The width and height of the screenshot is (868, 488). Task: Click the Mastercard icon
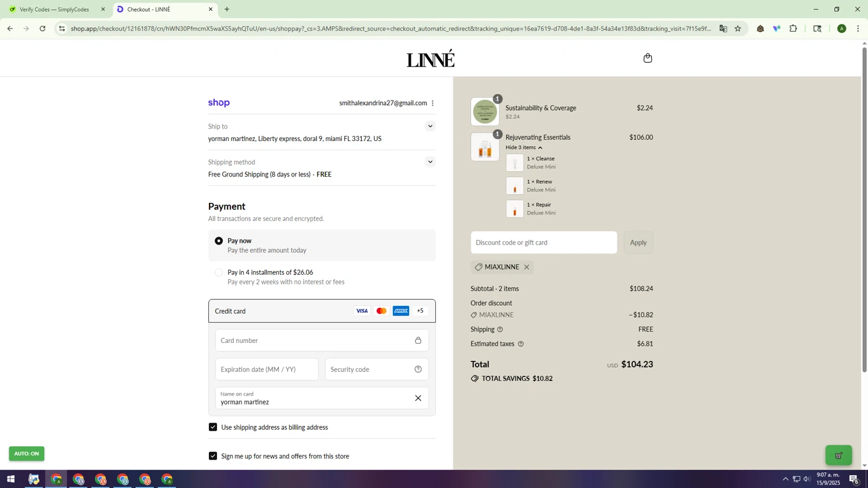pos(381,311)
